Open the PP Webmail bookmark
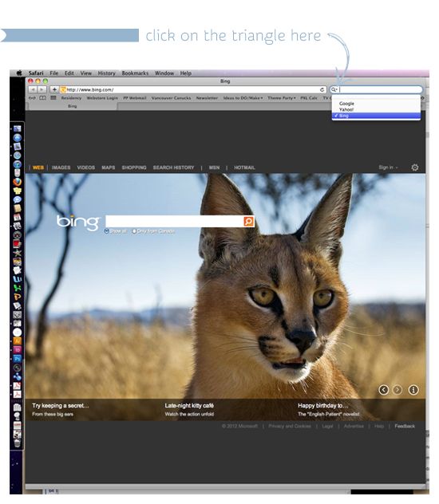The width and height of the screenshot is (439, 504). [135, 98]
